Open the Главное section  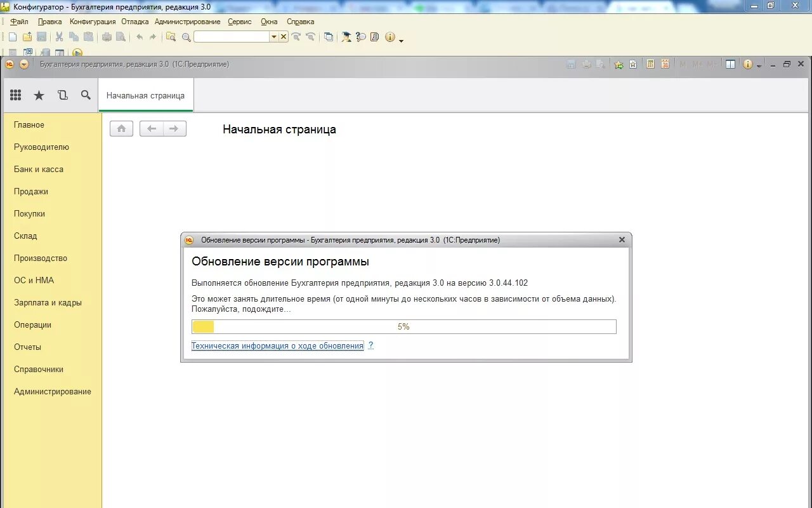click(29, 125)
